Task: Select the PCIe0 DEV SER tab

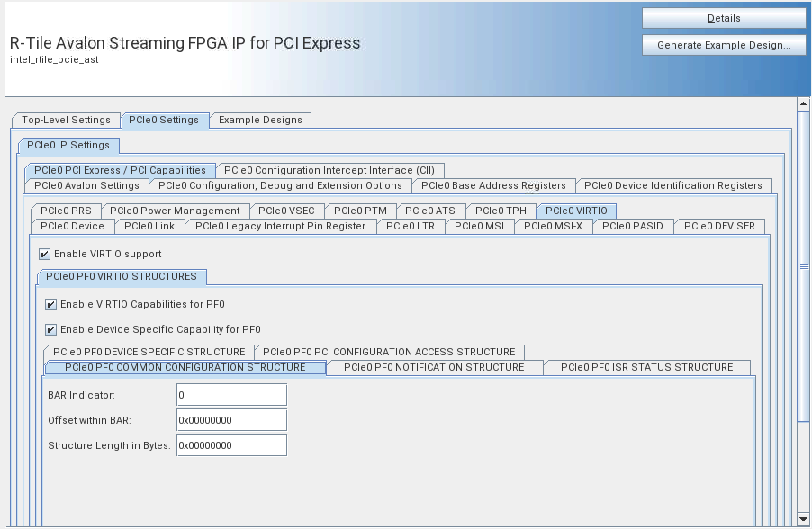Action: point(719,226)
